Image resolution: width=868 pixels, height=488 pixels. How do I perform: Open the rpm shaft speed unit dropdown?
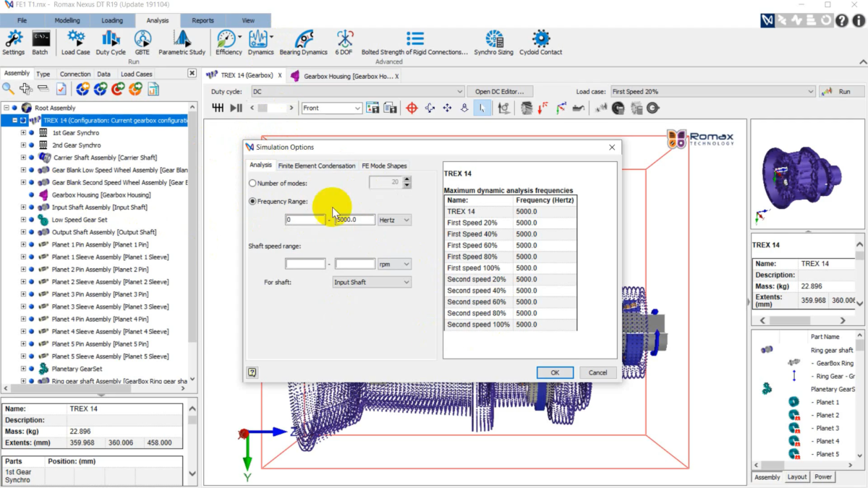coord(394,264)
